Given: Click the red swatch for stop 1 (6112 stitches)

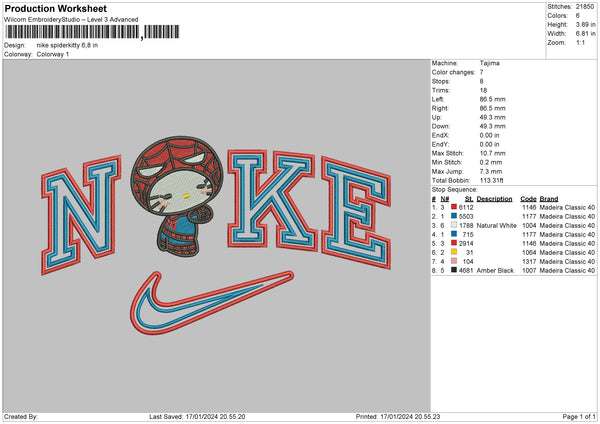Looking at the screenshot, I should [454, 207].
